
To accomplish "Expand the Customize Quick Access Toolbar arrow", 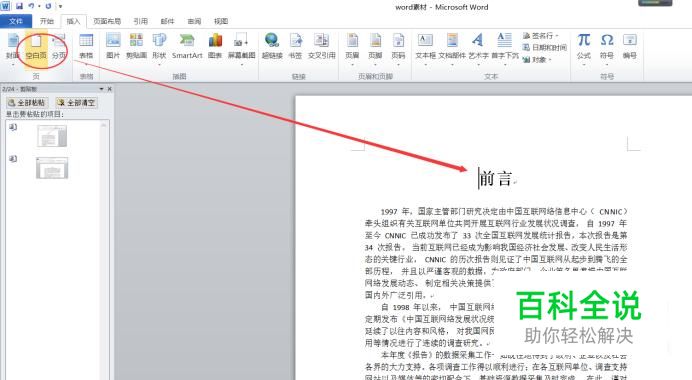I will (60, 7).
